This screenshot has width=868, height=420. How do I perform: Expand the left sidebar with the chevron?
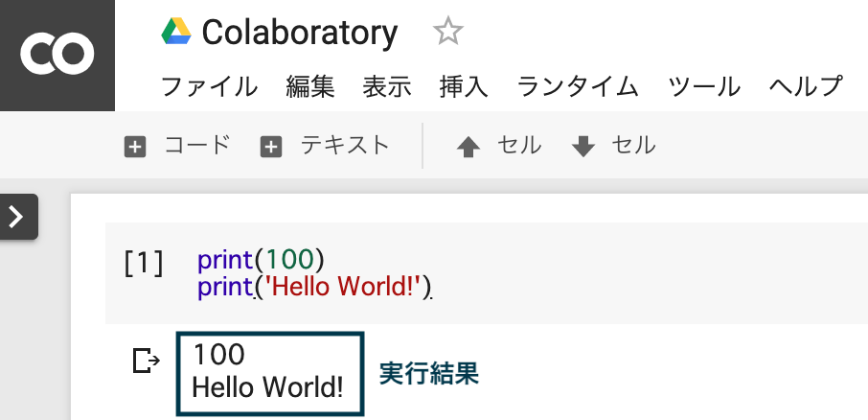(17, 217)
